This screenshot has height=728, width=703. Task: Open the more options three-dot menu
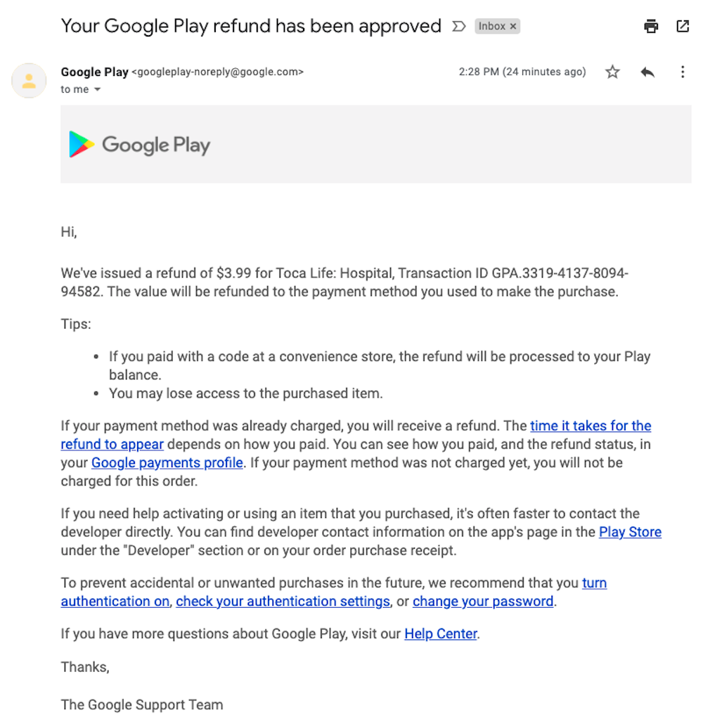tap(681, 72)
